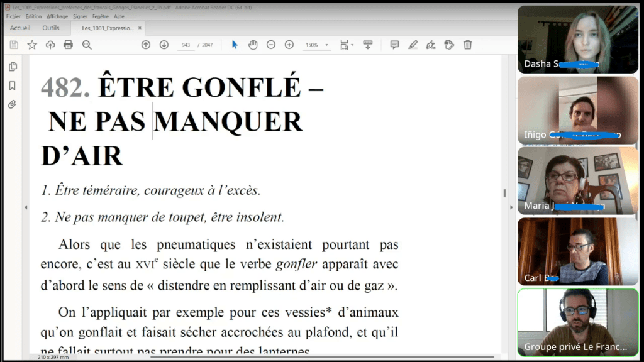
Task: Open the Signer menu
Action: (80, 16)
